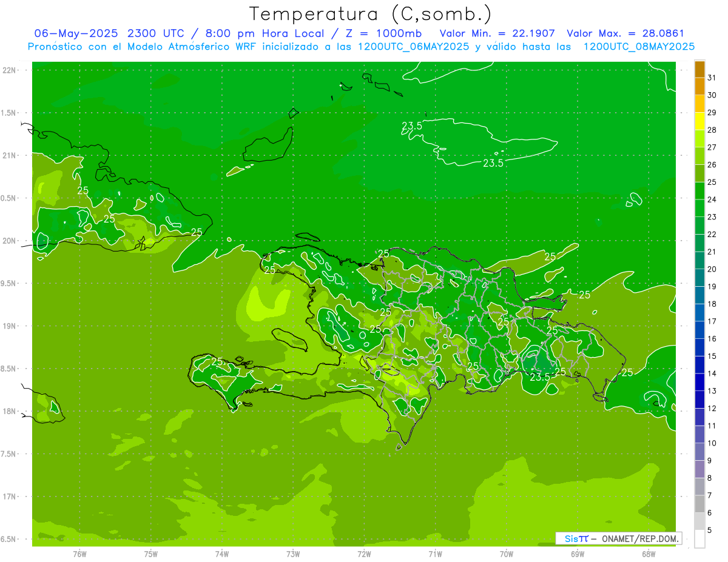Image resolution: width=728 pixels, height=562 pixels.
Task: Click the "ONAMET/REP.DOM." source label
Action: (640, 538)
